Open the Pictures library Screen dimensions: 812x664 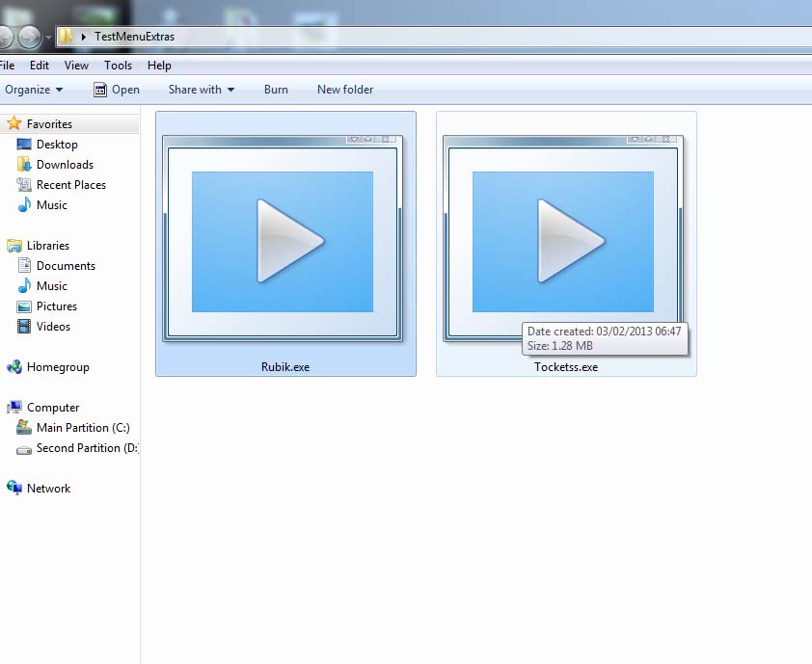click(x=56, y=306)
